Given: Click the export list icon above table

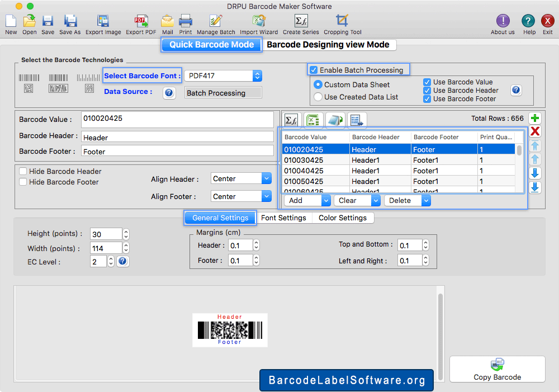Looking at the screenshot, I should pos(357,120).
